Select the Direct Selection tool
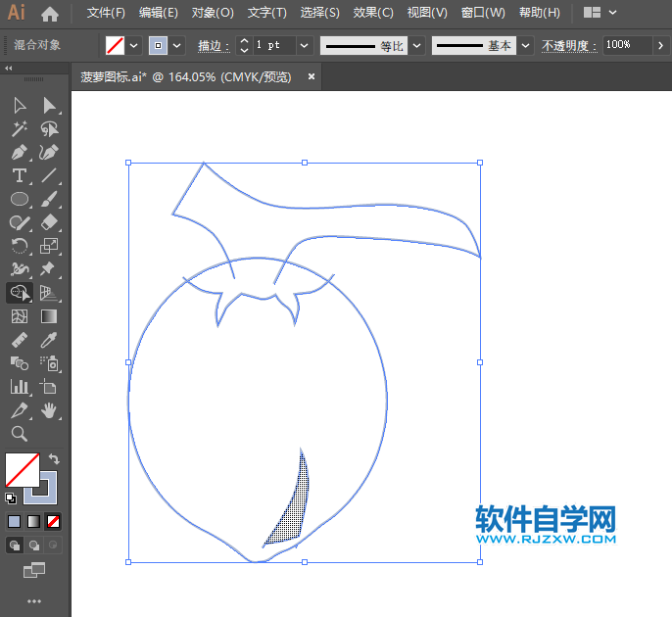 point(49,106)
